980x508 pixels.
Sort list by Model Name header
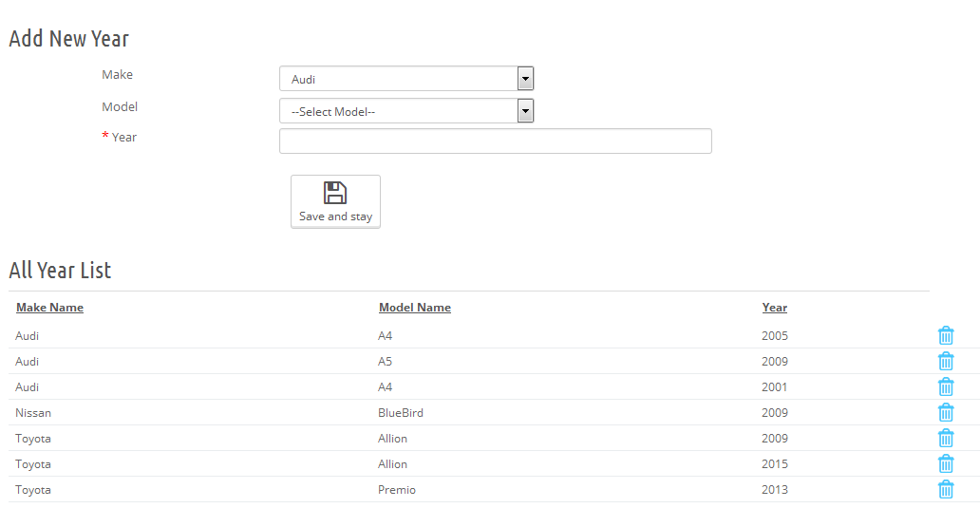click(415, 308)
